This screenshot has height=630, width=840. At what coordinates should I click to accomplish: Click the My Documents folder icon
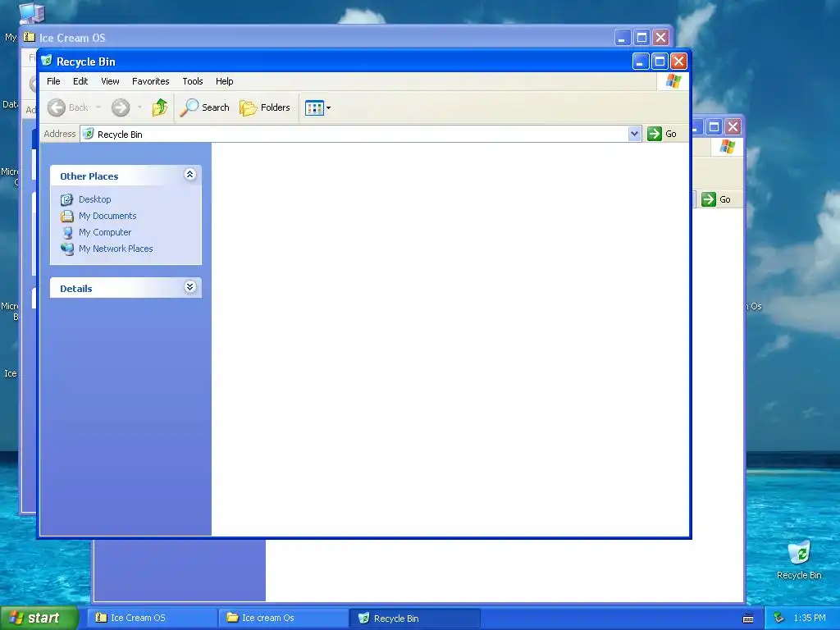click(x=67, y=217)
